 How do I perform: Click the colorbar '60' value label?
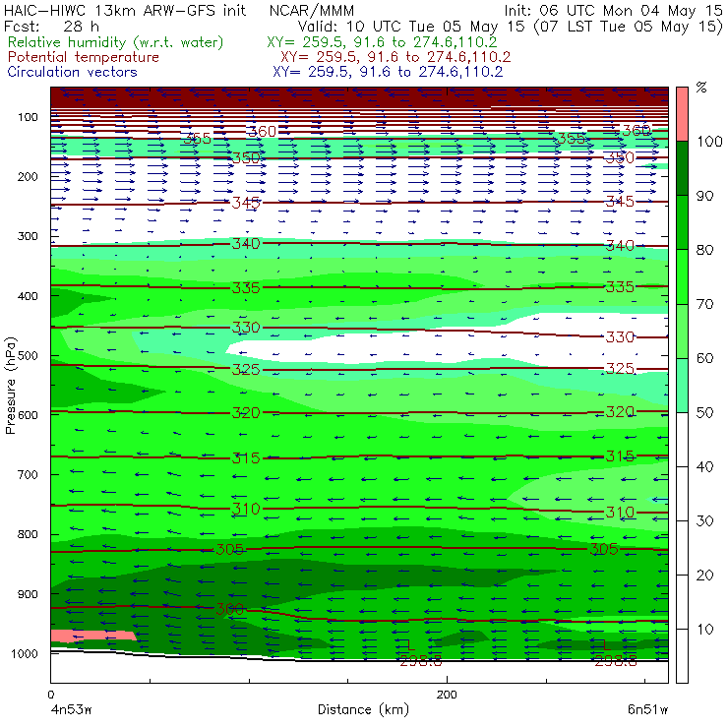(704, 358)
